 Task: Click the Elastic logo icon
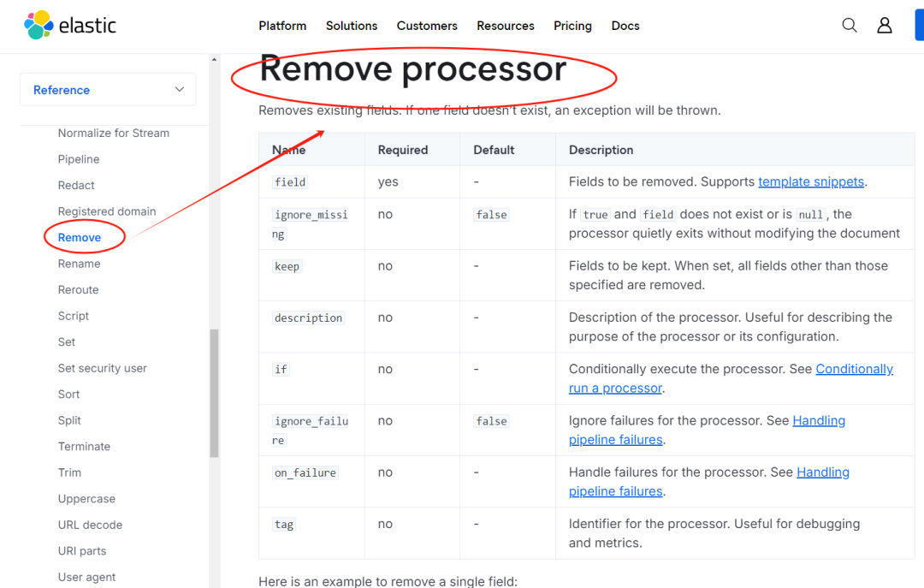click(38, 26)
